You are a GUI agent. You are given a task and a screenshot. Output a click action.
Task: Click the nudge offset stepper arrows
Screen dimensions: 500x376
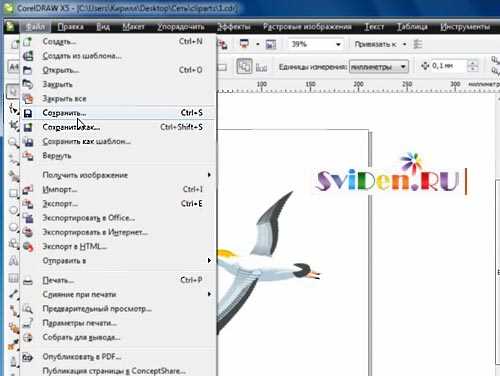pos(472,66)
